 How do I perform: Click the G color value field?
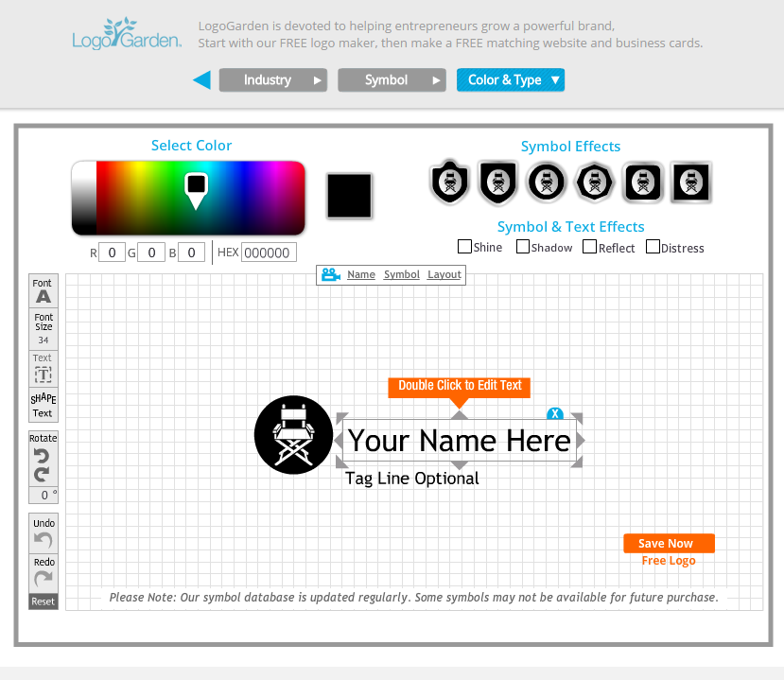pyautogui.click(x=151, y=253)
